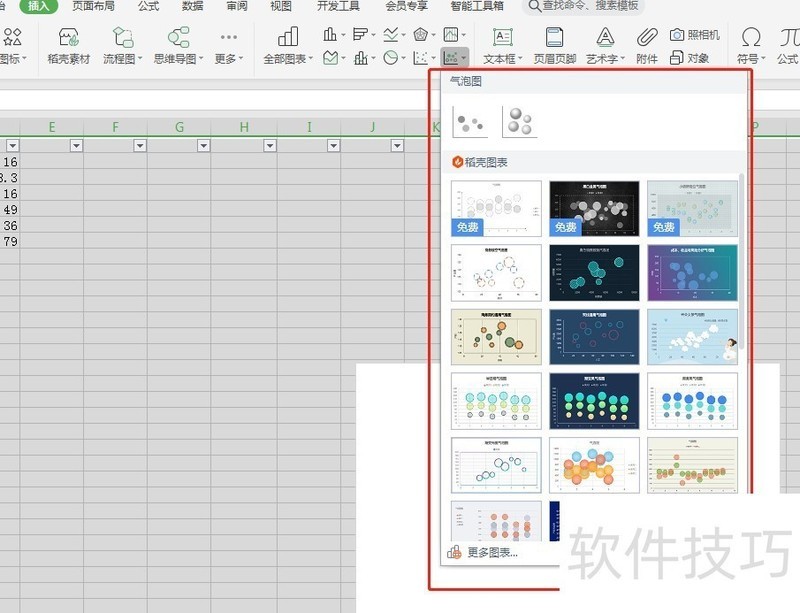800x613 pixels.
Task: Open the 稻壳素材 resource library
Action: pyautogui.click(x=68, y=45)
